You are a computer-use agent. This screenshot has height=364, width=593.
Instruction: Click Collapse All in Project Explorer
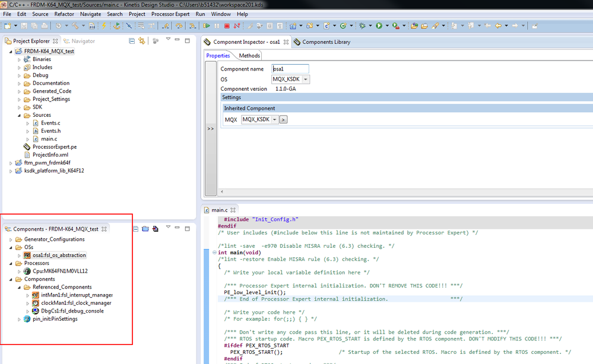coord(132,41)
